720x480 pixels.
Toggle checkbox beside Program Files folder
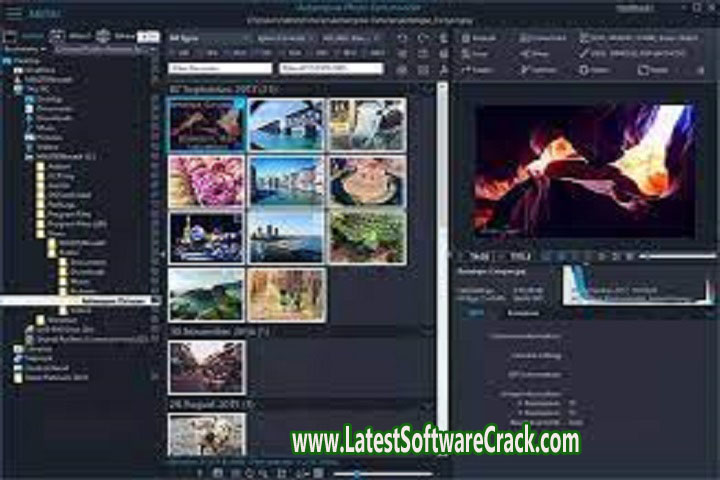pyautogui.click(x=154, y=212)
